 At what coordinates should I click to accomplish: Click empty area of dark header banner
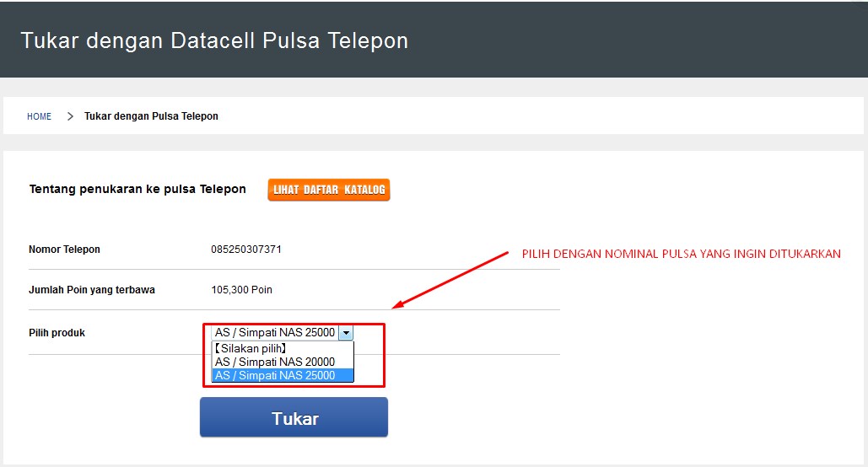637,40
